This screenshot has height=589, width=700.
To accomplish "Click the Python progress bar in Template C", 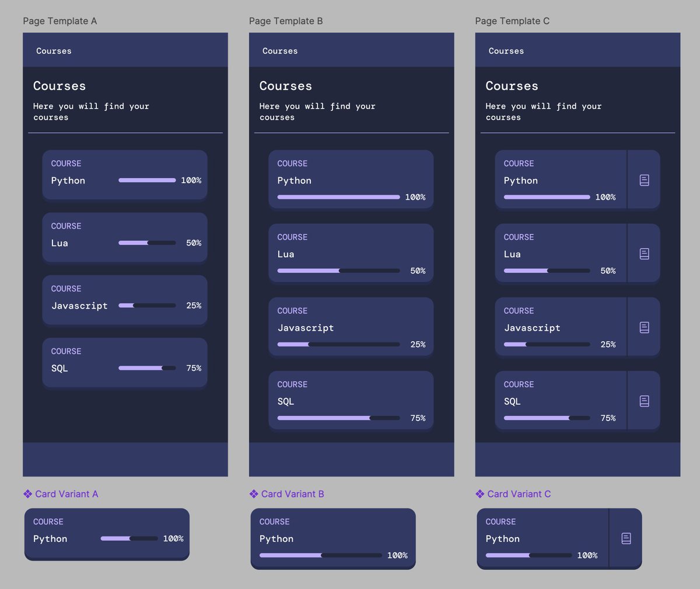I will click(547, 197).
